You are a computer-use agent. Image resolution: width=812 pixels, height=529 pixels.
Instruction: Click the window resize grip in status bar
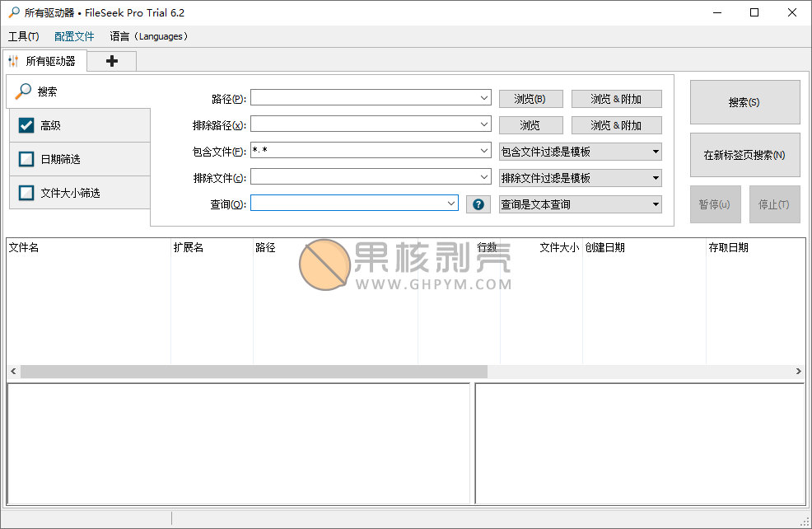pos(805,522)
